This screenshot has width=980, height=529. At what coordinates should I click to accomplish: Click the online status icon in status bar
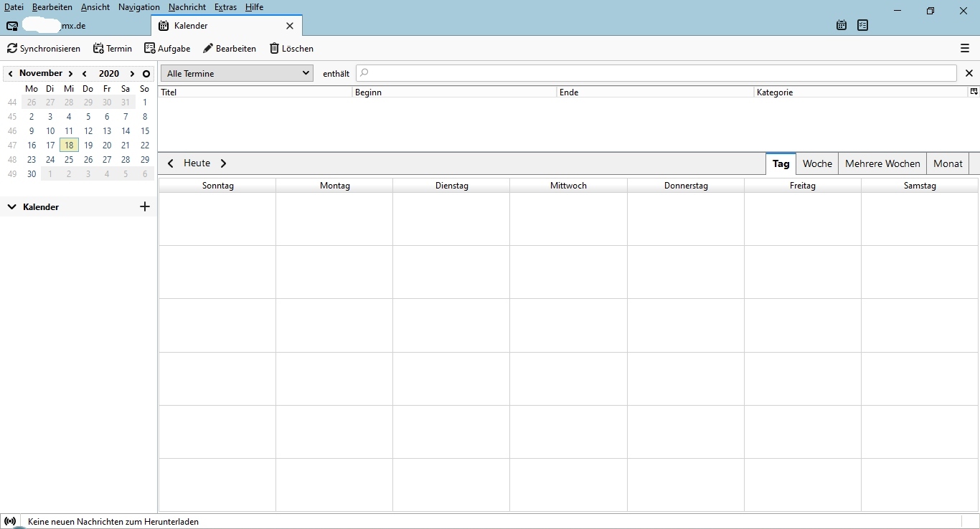pos(10,521)
